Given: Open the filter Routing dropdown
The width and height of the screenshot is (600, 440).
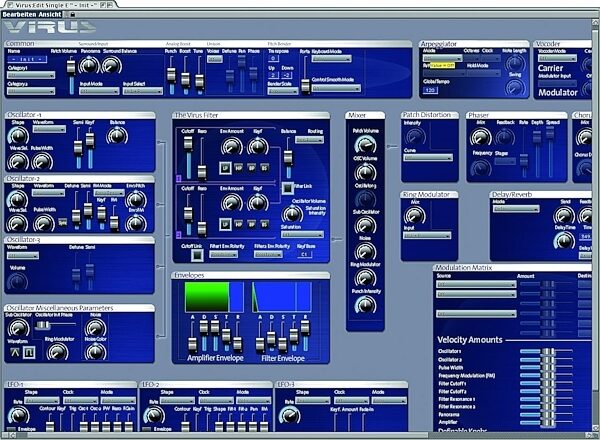Looking at the screenshot, I should pos(310,140).
